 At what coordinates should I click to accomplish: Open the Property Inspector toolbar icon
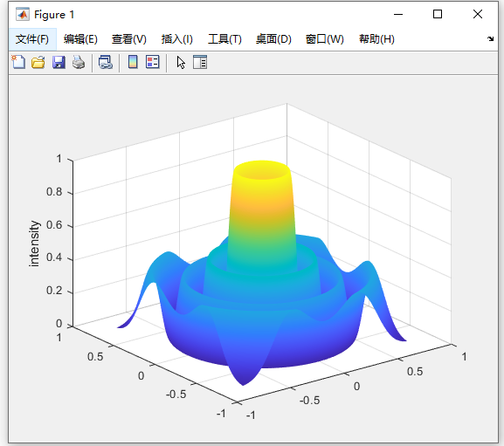point(200,62)
